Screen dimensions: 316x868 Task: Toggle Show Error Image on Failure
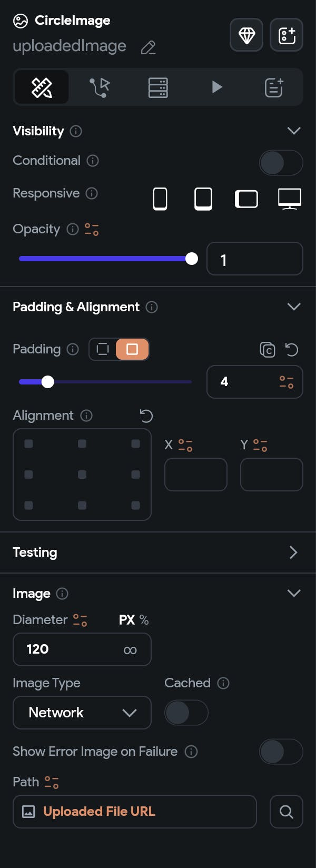(281, 752)
